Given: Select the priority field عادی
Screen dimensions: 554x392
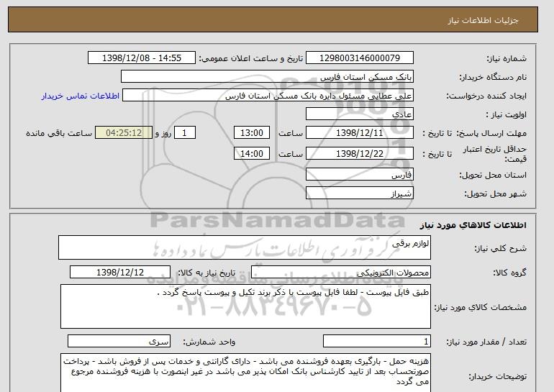Looking at the screenshot, I should [359, 114].
